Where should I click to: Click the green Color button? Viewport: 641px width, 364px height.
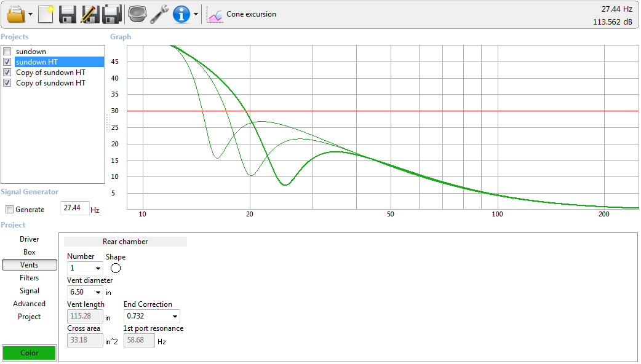tap(30, 353)
